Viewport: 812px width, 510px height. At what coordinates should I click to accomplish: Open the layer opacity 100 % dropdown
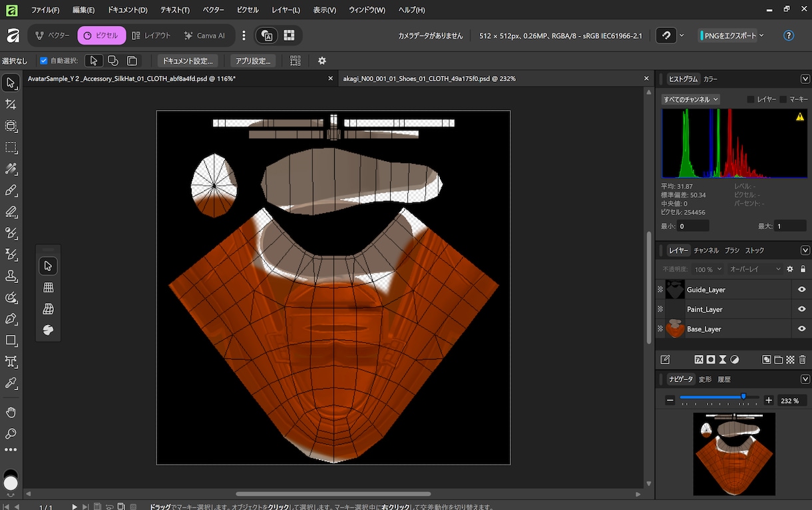tap(708, 269)
